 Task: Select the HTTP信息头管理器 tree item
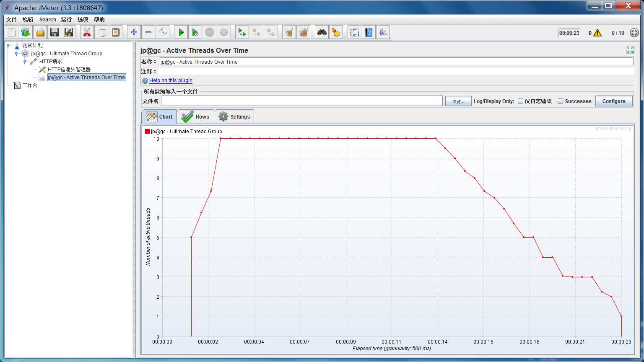pos(69,70)
